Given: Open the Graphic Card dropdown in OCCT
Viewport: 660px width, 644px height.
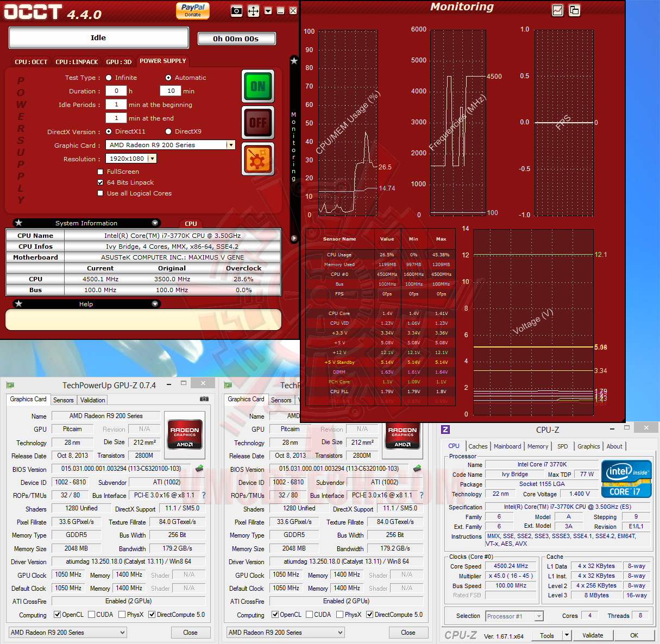Looking at the screenshot, I should point(231,145).
